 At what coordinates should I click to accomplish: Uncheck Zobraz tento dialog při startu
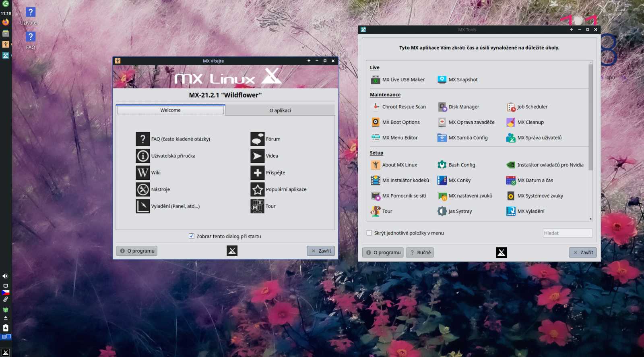point(192,237)
